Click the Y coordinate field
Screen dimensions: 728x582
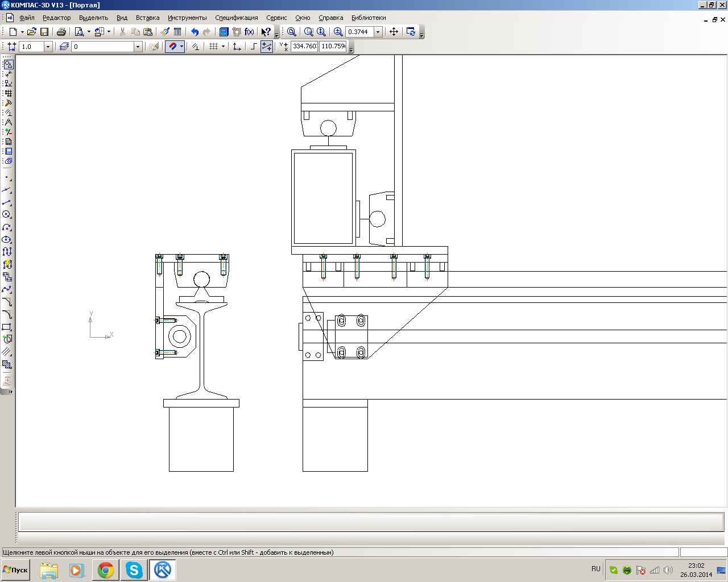pos(333,47)
